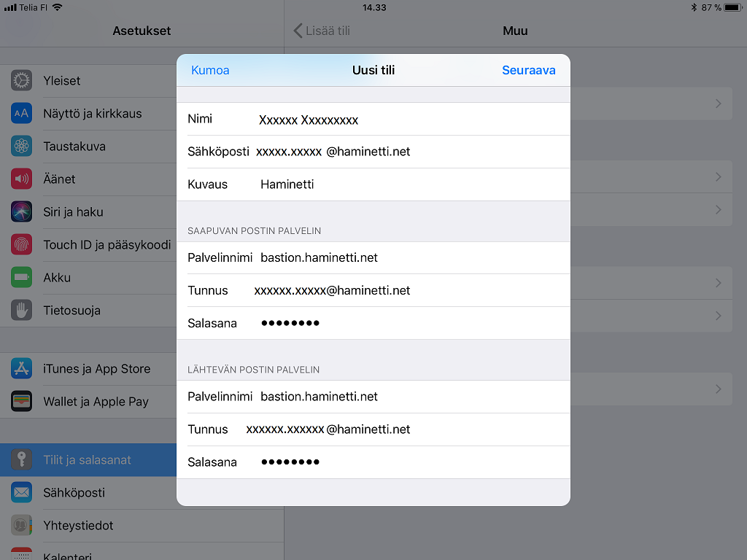The width and height of the screenshot is (747, 560).
Task: Open the Wallet ja Apple Pay icon
Action: click(x=21, y=402)
